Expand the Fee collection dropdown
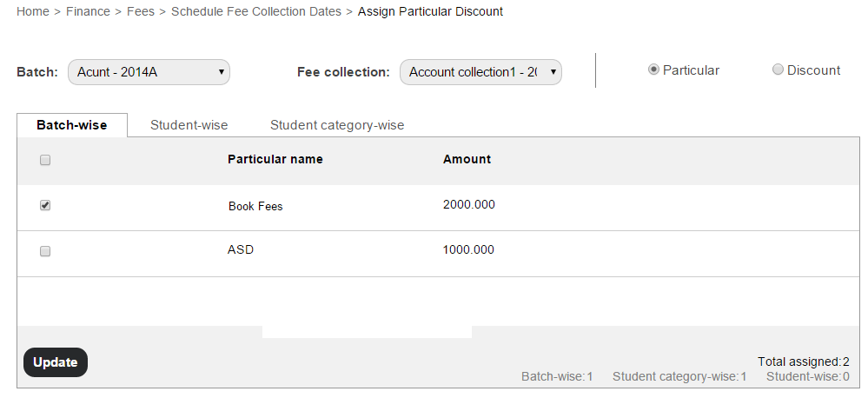 (480, 72)
